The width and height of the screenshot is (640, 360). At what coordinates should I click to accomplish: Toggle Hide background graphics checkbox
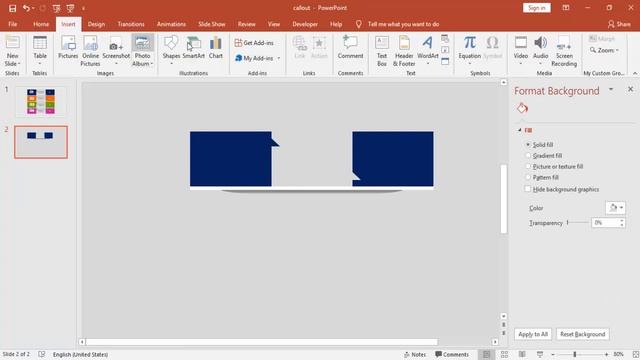click(528, 189)
